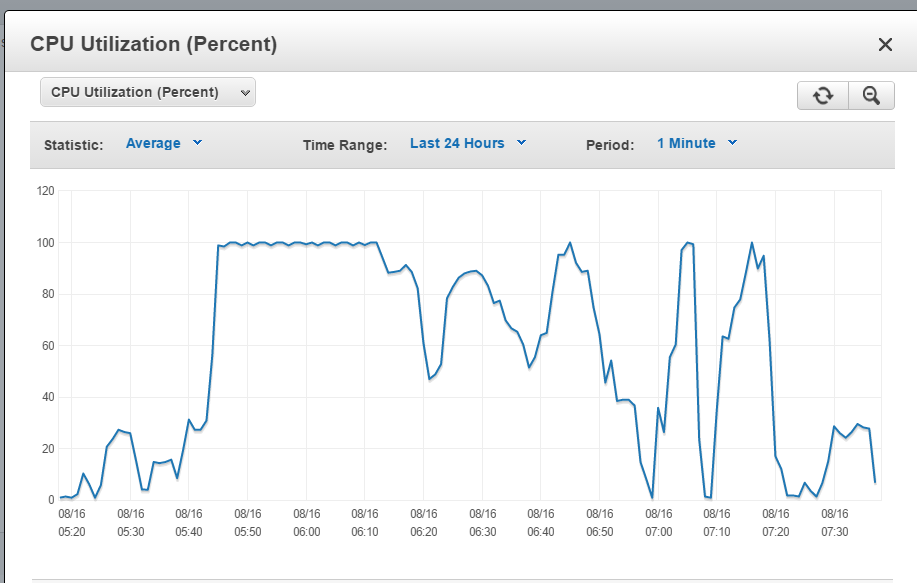Screen dimensions: 917x583
Task: Click the chevron beside CPU Utilization (Percent)
Action: tap(245, 91)
